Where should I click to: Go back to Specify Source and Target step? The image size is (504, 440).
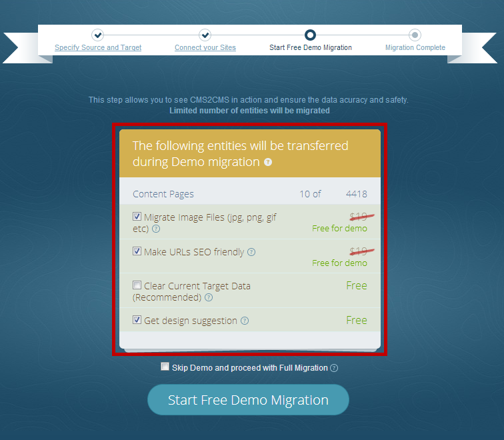pos(98,47)
